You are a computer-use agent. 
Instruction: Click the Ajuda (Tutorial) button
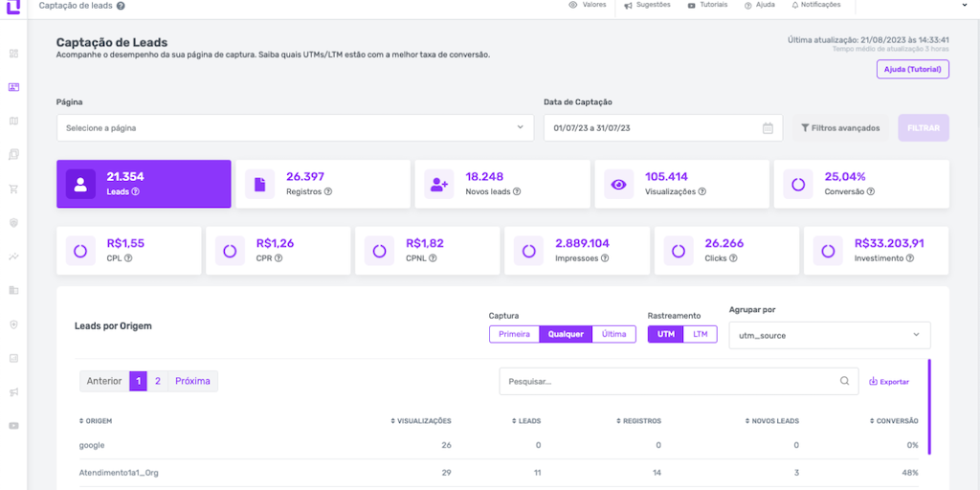[x=912, y=69]
